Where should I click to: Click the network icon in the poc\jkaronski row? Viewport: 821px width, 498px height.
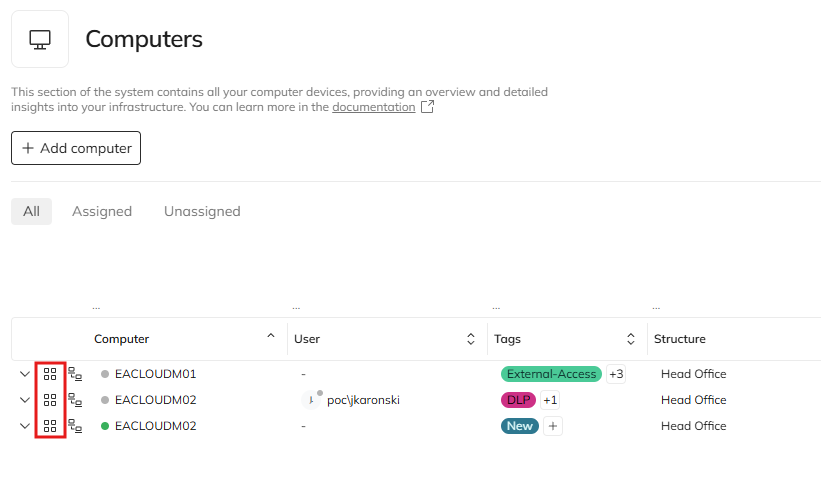75,400
